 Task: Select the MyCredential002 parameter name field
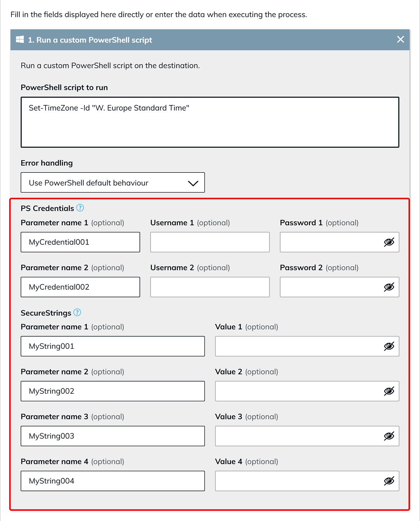point(80,287)
